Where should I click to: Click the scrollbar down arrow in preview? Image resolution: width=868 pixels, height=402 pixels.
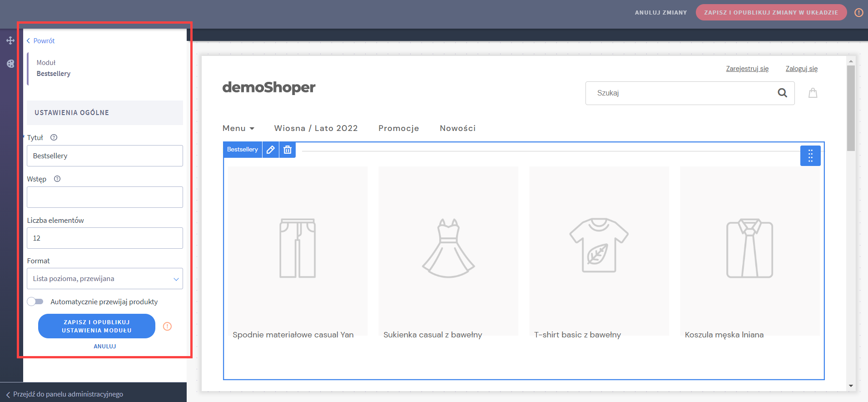point(851,386)
